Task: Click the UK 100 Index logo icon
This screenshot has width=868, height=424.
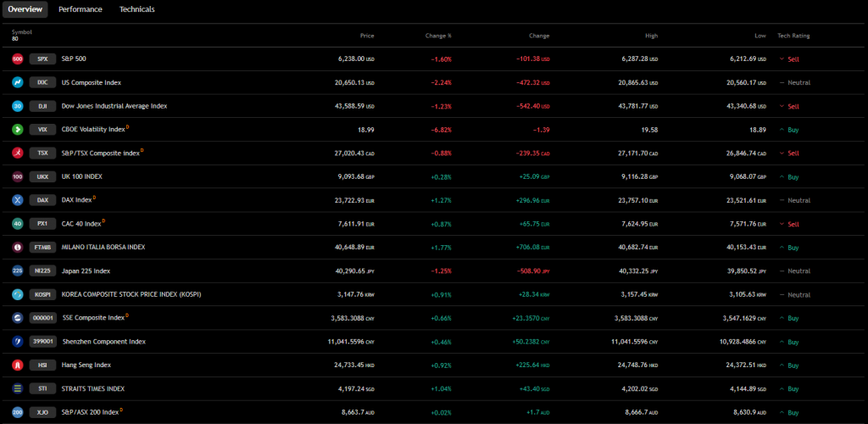Action: (17, 176)
